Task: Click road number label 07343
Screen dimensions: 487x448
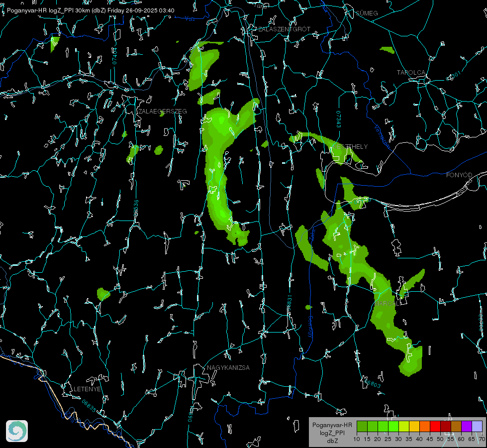Action: tap(338, 119)
